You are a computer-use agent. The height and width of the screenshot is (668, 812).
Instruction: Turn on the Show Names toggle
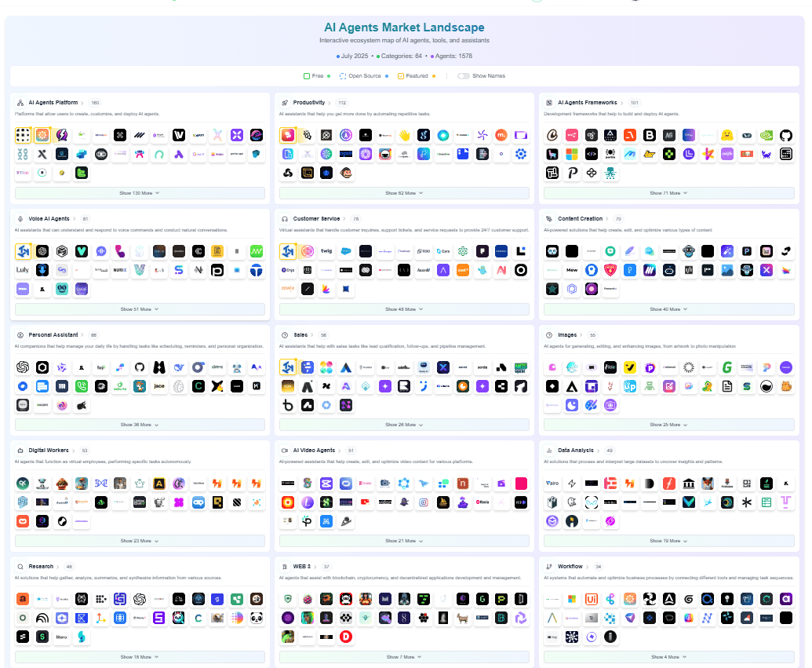(464, 76)
